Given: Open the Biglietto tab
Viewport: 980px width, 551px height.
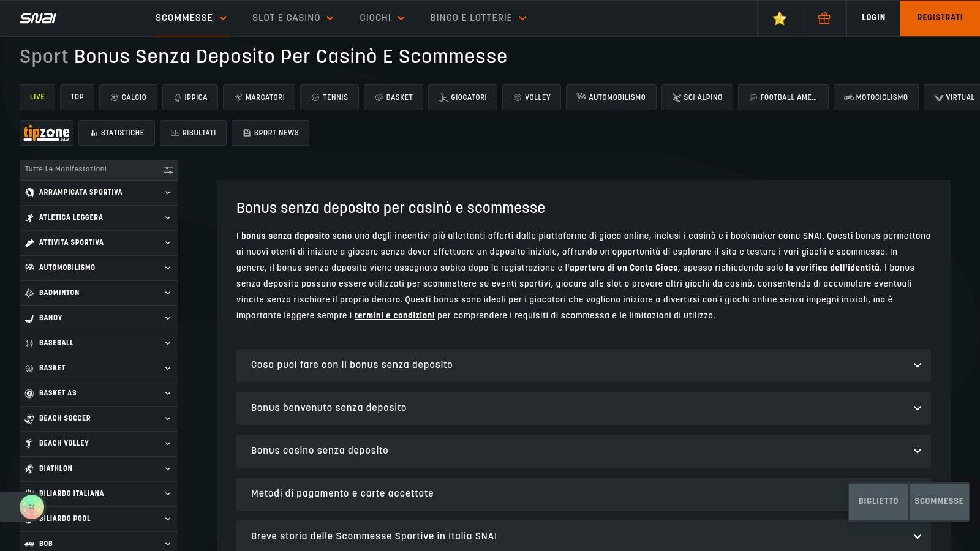Looking at the screenshot, I should click(x=878, y=501).
